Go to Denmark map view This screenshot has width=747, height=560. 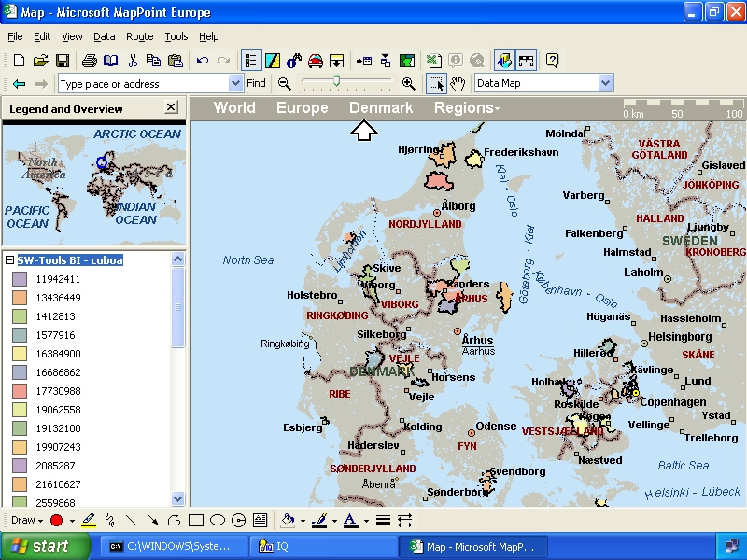tap(381, 107)
